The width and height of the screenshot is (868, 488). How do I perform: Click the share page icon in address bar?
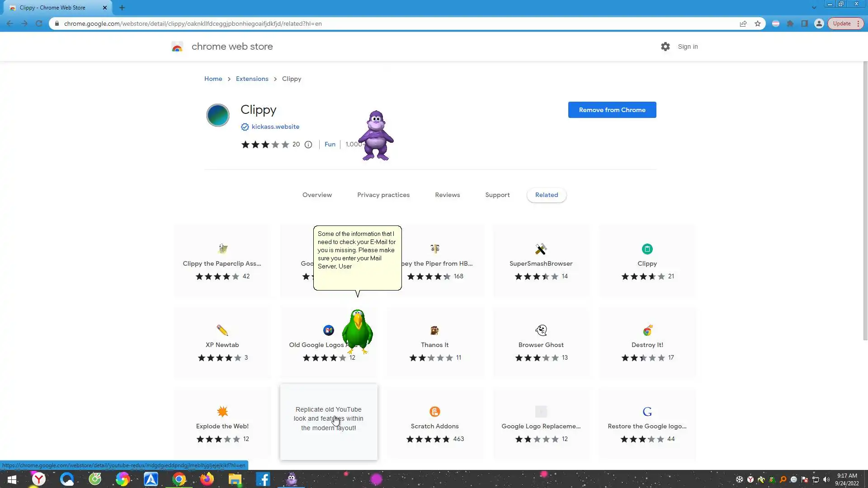743,23
